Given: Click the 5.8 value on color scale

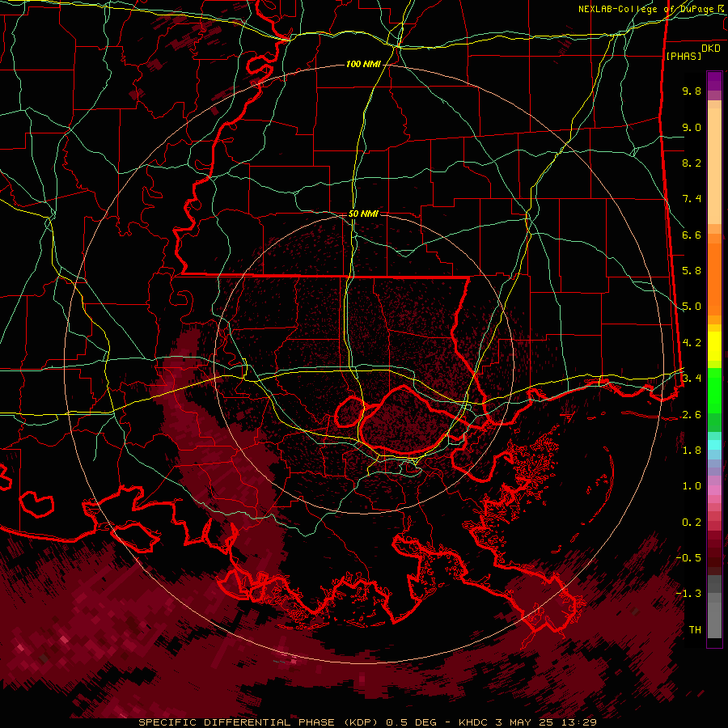Looking at the screenshot, I should (692, 271).
